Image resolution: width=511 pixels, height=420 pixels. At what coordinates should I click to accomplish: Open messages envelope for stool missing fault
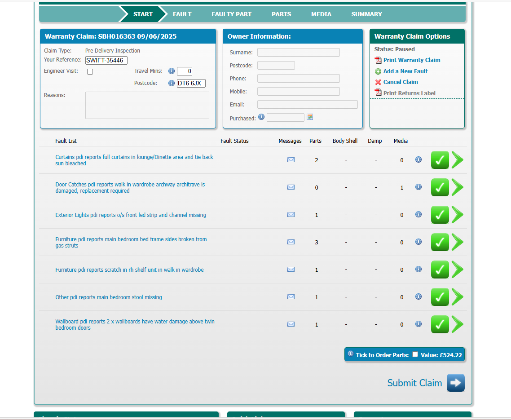tap(291, 297)
